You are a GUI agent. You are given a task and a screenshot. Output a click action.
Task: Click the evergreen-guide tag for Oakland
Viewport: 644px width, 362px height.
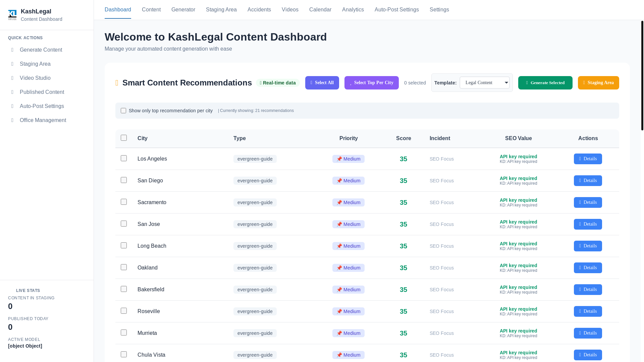tap(255, 268)
